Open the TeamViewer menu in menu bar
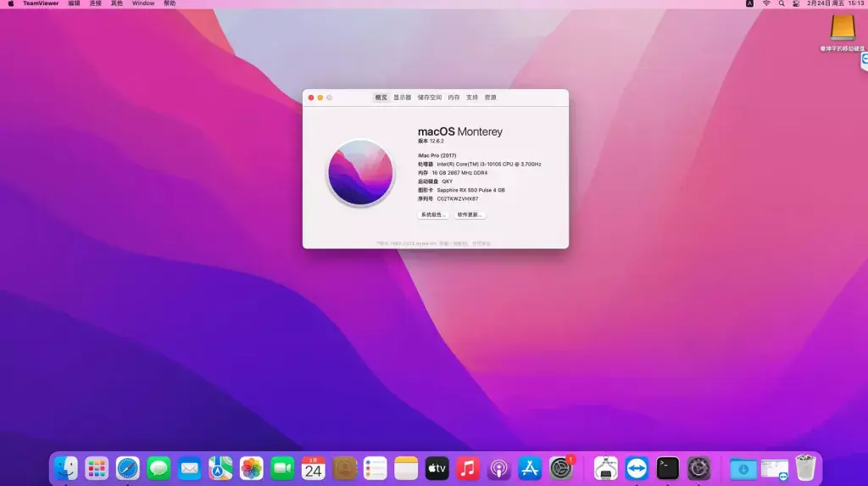868x486 pixels. [x=41, y=3]
